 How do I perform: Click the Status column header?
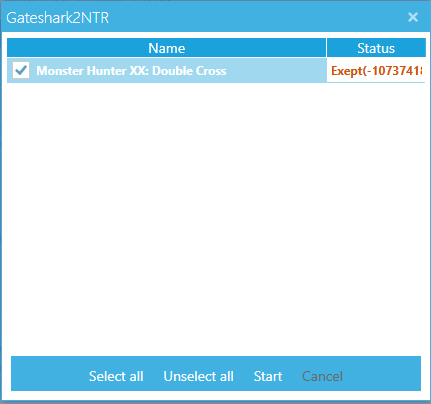(376, 48)
